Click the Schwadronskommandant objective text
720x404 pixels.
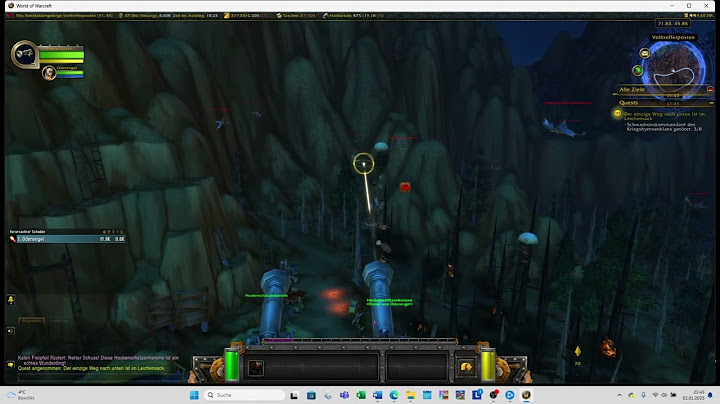[664, 127]
